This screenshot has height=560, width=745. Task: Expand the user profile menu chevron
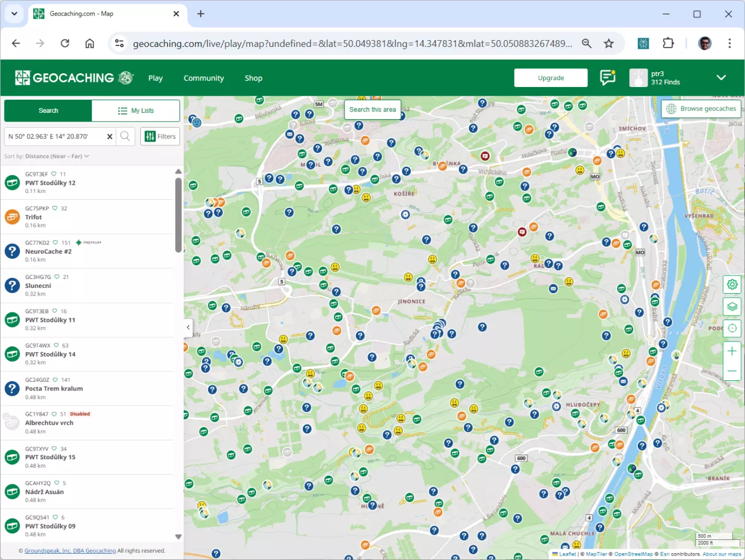pyautogui.click(x=721, y=77)
